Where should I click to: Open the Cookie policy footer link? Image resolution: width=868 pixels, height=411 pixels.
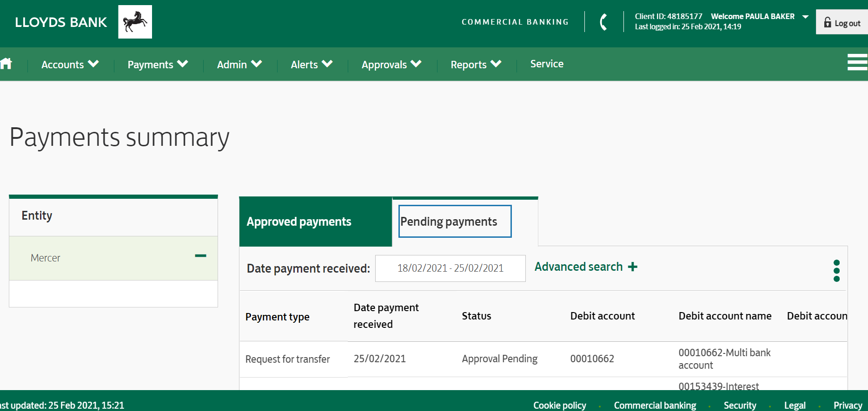click(x=560, y=405)
